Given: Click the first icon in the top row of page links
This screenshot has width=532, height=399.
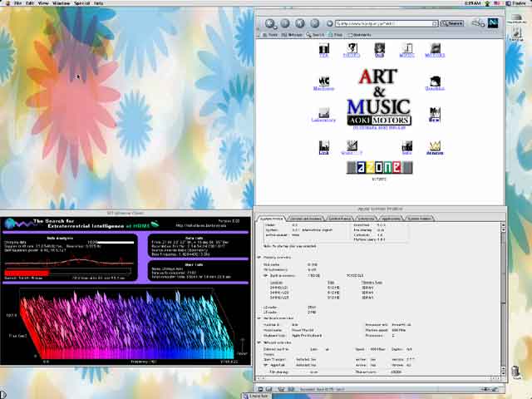Looking at the screenshot, I should point(324,50).
